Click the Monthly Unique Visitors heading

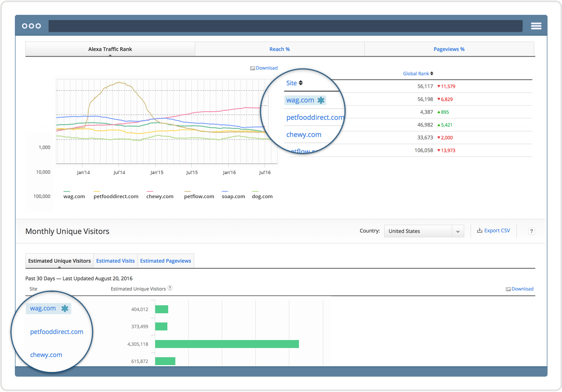(x=67, y=232)
